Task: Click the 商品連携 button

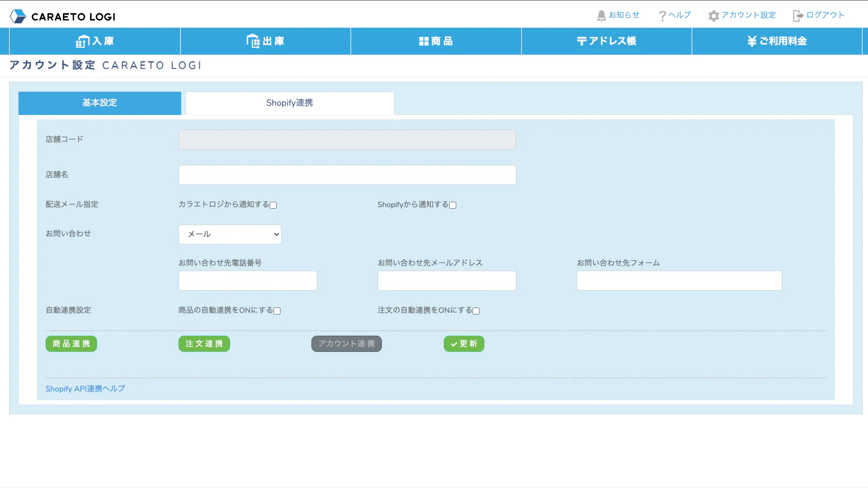Action: tap(71, 344)
